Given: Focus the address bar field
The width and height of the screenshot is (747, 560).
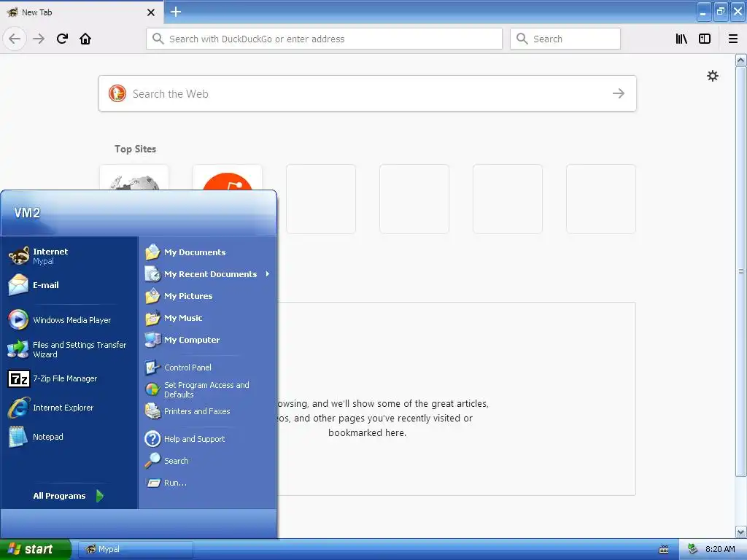Looking at the screenshot, I should coord(324,39).
